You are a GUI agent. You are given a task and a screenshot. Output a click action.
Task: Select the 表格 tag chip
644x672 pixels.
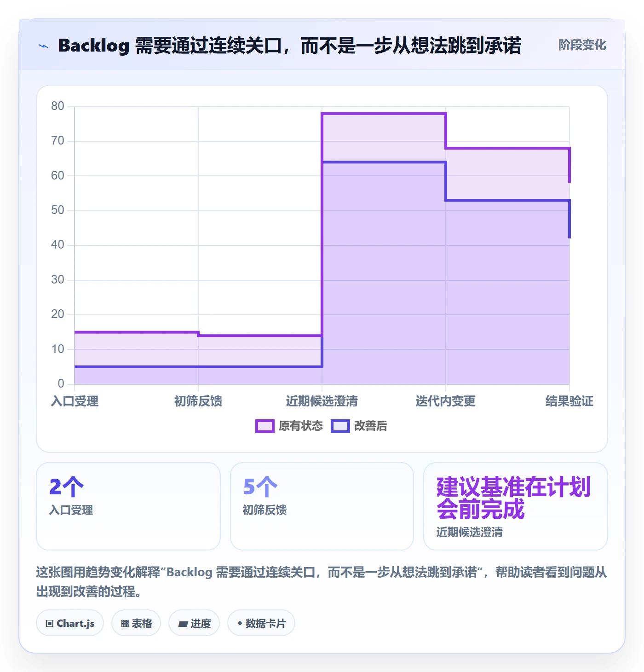136,623
